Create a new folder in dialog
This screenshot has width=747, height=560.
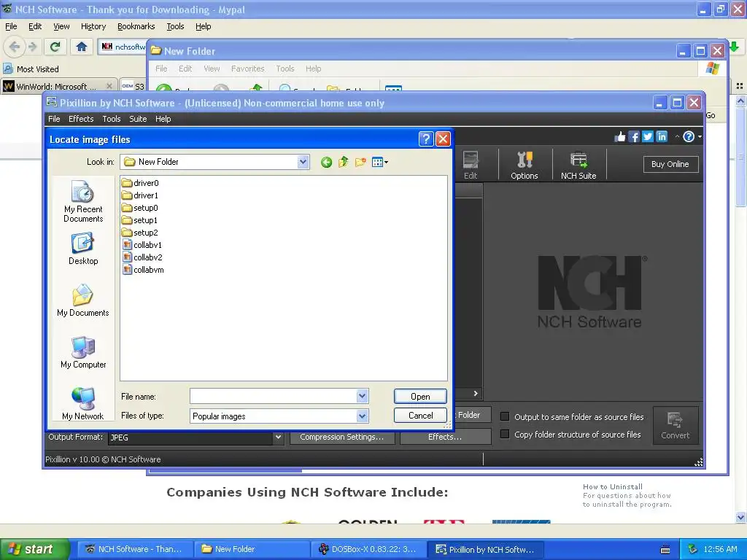point(360,163)
